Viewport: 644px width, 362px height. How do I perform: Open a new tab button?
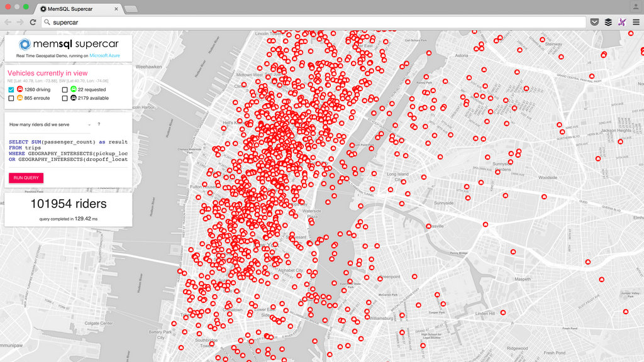tap(131, 9)
